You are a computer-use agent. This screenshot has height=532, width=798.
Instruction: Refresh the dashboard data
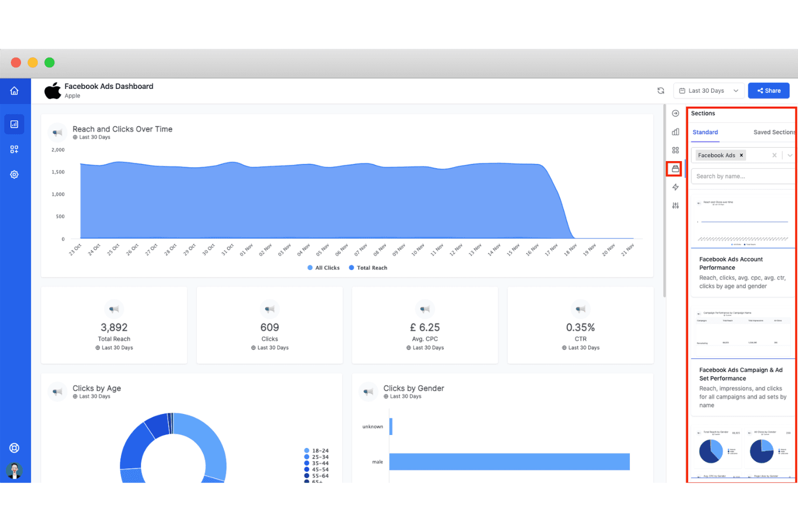[661, 91]
